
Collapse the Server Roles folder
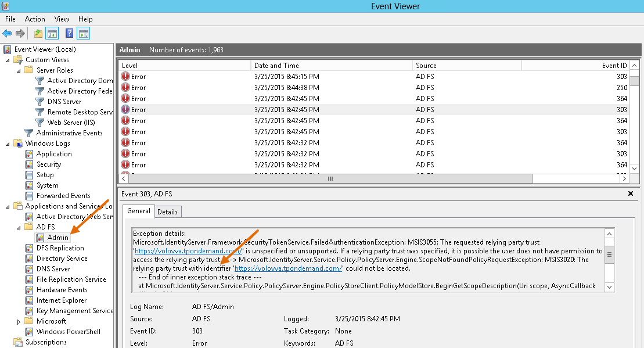click(x=19, y=71)
